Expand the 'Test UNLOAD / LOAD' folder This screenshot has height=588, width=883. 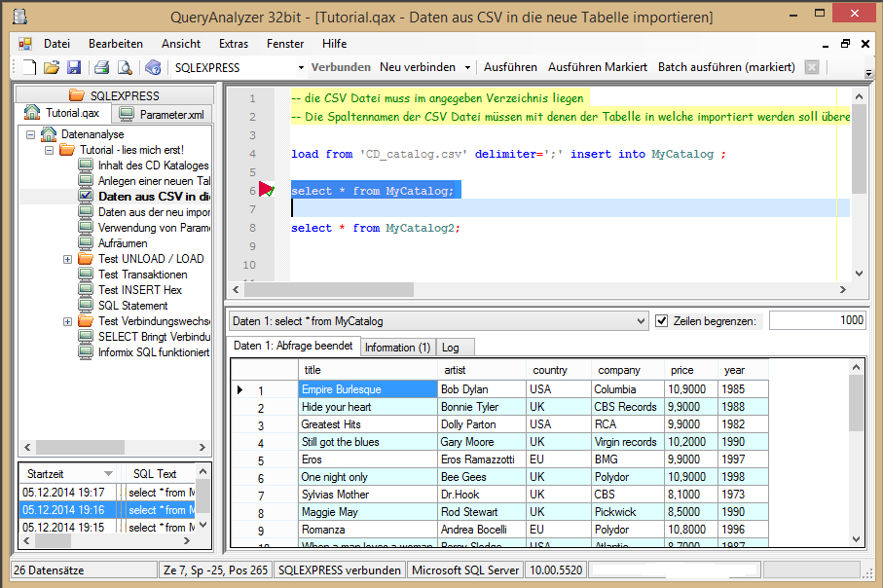tap(67, 259)
